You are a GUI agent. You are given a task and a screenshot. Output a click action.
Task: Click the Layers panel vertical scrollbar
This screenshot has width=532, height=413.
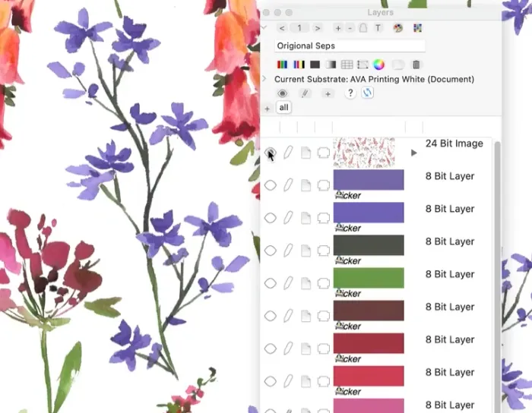(497, 277)
